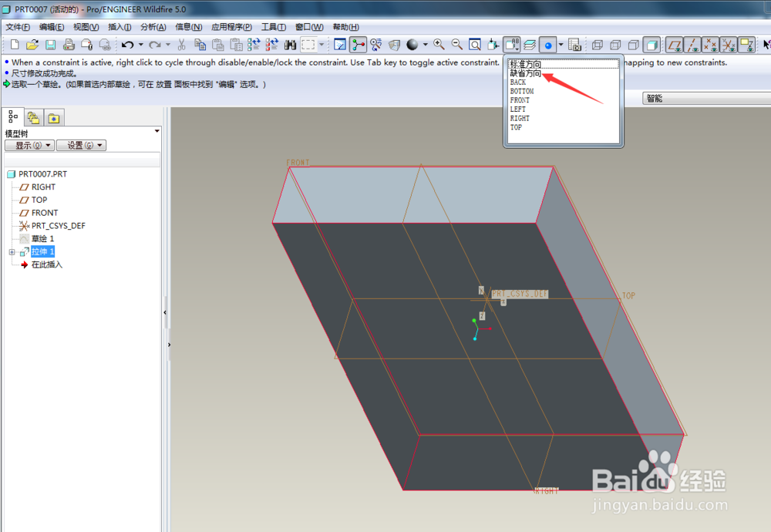The height and width of the screenshot is (532, 771).
Task: Open the undo history dropdown arrow
Action: 140,45
